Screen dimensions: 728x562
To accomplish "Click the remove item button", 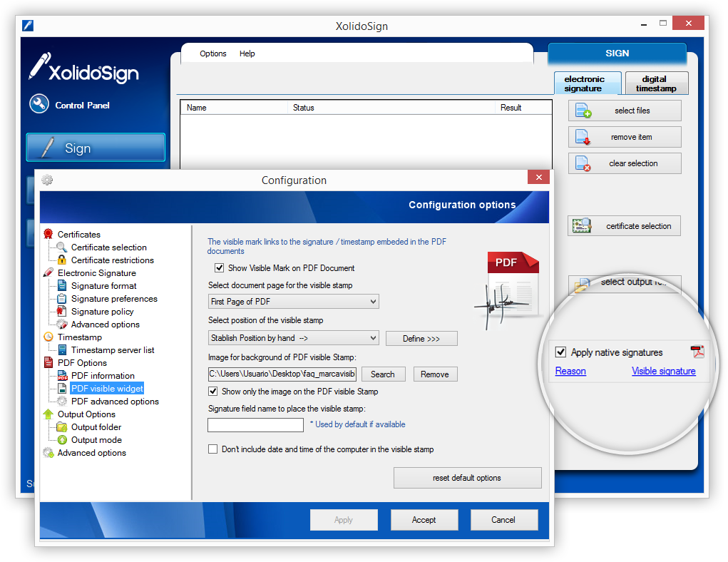I will point(625,137).
